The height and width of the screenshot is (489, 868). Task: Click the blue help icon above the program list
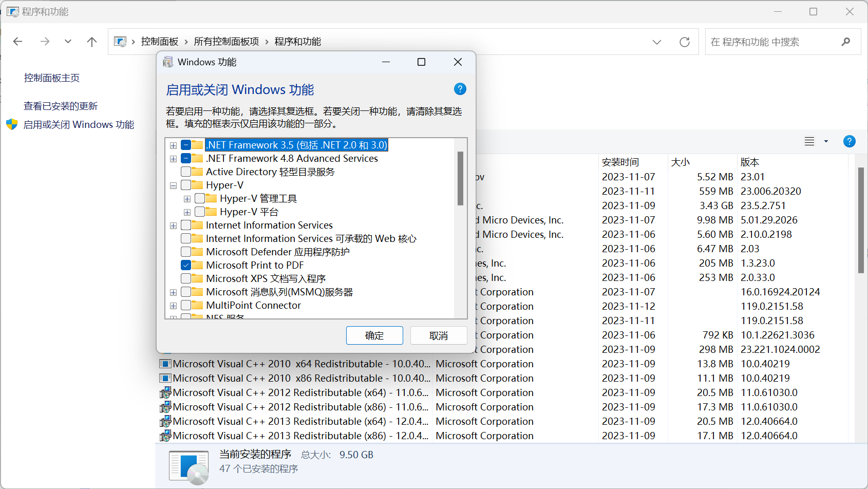849,141
